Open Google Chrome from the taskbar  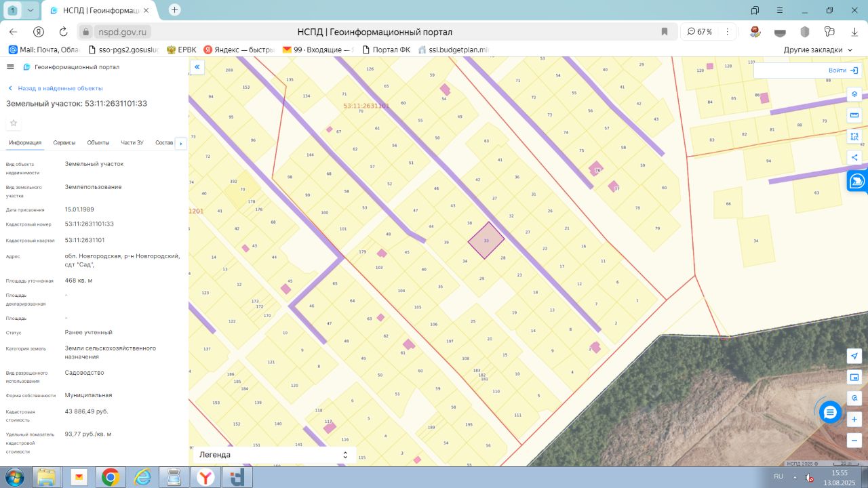[111, 477]
